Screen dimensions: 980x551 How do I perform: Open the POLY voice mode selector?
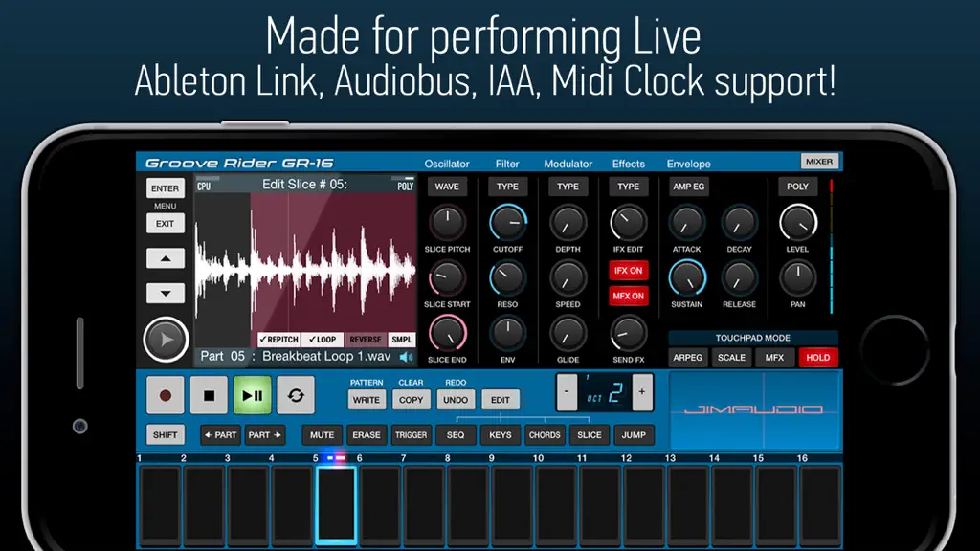pyautogui.click(x=797, y=187)
